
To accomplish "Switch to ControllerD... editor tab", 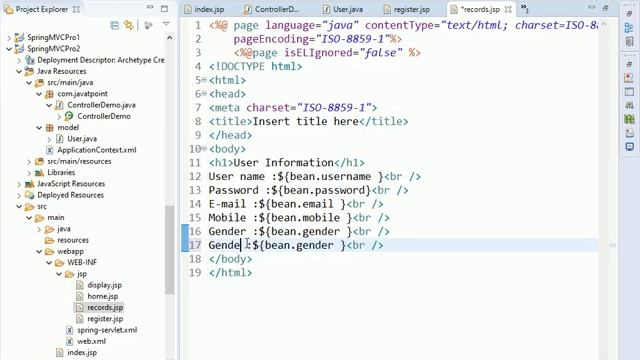I will click(x=271, y=9).
